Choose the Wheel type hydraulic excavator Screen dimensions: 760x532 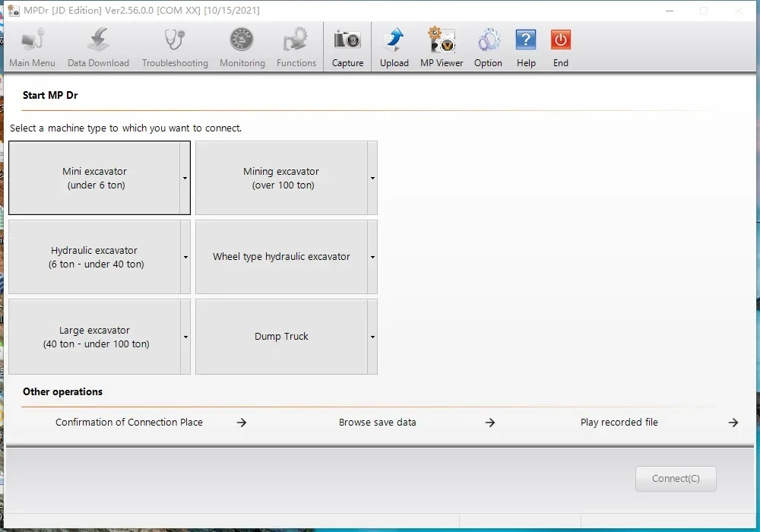281,257
